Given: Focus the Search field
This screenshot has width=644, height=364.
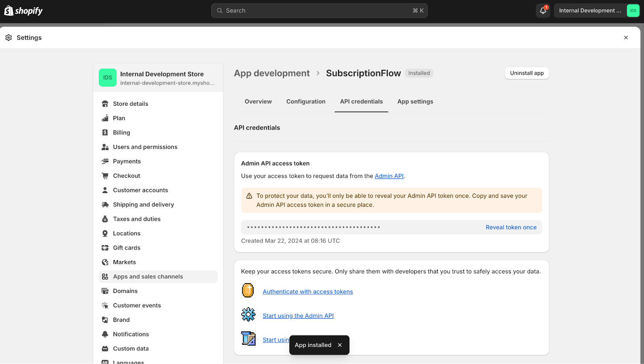Looking at the screenshot, I should 319,11.
